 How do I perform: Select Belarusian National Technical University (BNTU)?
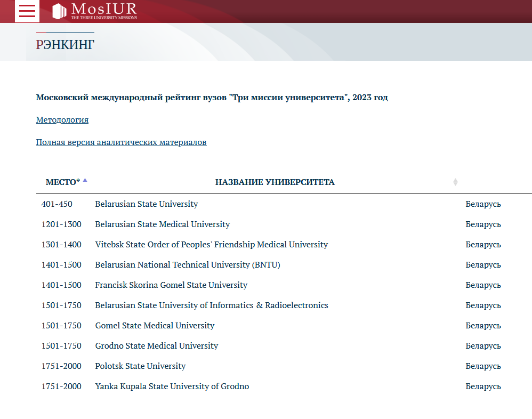coord(188,265)
